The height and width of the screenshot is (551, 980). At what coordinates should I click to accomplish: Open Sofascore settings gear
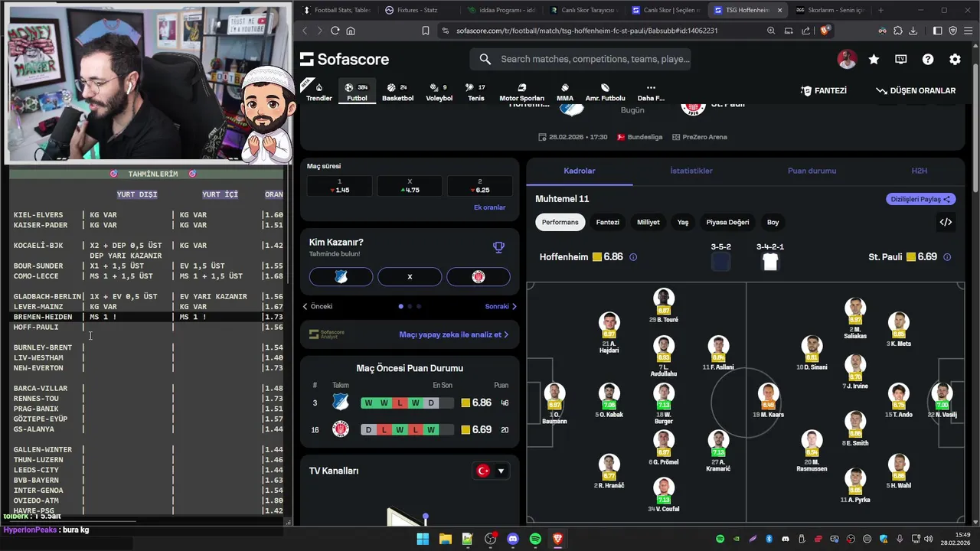tap(955, 59)
